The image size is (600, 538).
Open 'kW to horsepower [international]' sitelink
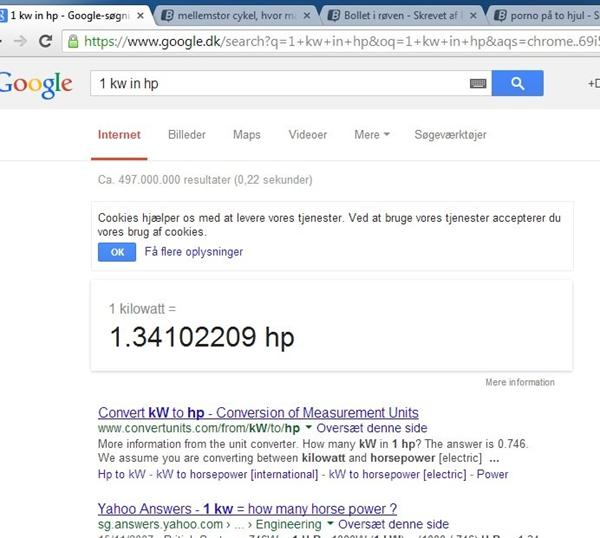[x=237, y=474]
